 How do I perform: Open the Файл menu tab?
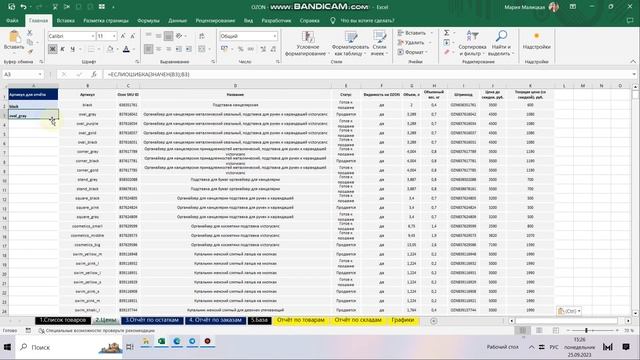pyautogui.click(x=12, y=20)
